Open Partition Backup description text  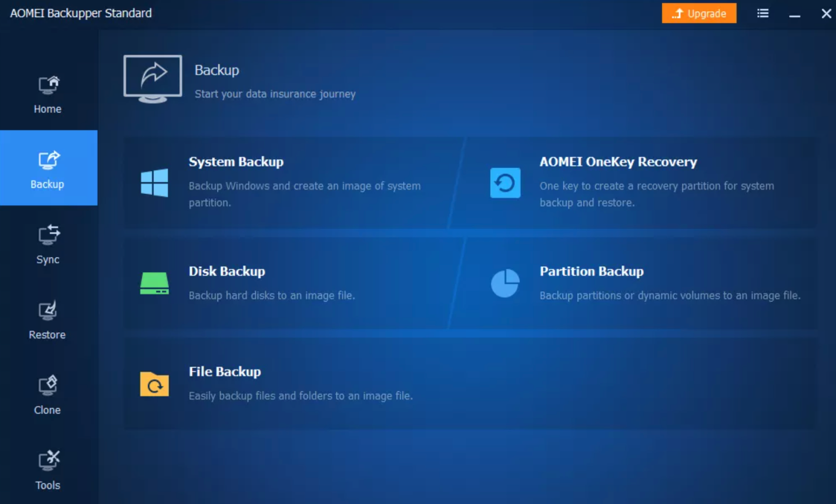(669, 296)
